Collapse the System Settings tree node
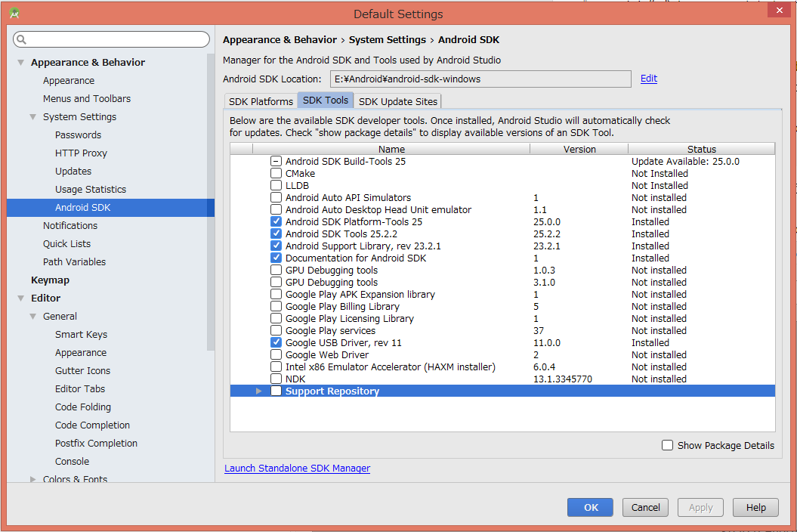The image size is (797, 532). 33,117
